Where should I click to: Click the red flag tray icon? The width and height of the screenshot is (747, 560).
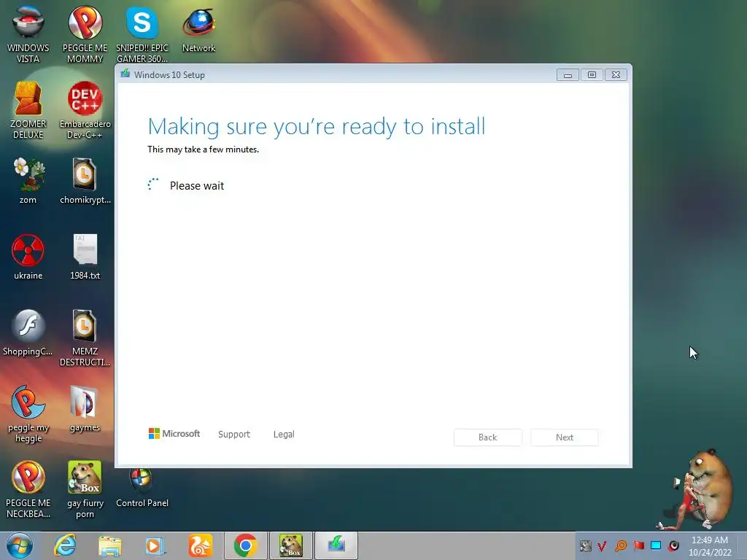click(639, 545)
